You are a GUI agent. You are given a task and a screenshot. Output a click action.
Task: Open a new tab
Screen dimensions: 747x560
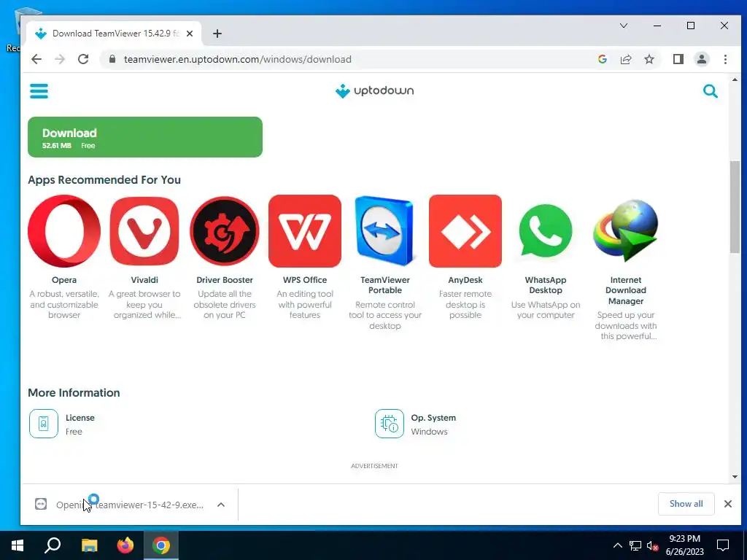pyautogui.click(x=217, y=34)
